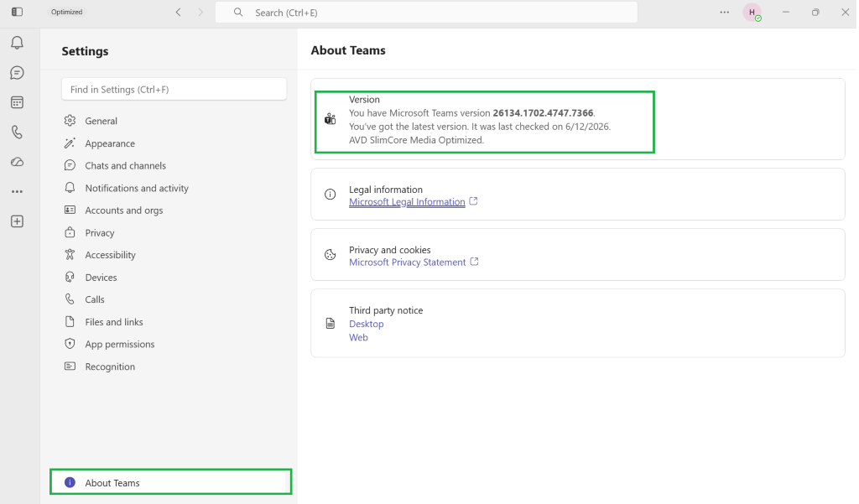Open the Microsoft Legal Information link
Image resolution: width=859 pixels, height=504 pixels.
[407, 201]
